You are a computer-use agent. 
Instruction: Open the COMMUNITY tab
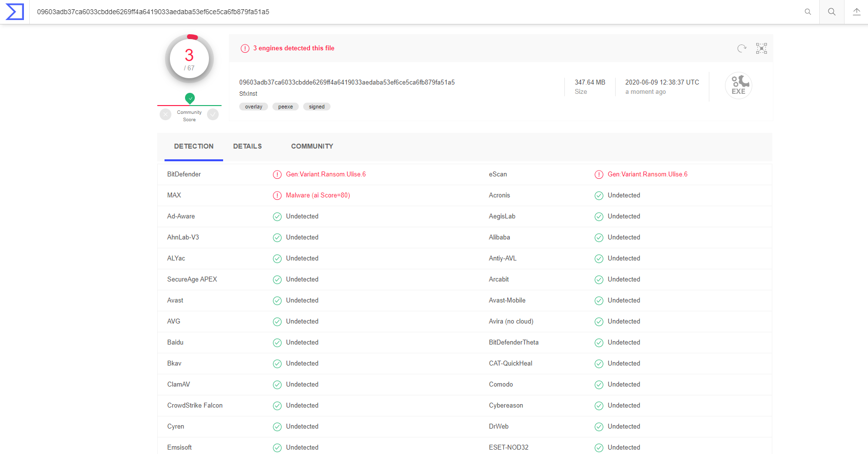312,146
